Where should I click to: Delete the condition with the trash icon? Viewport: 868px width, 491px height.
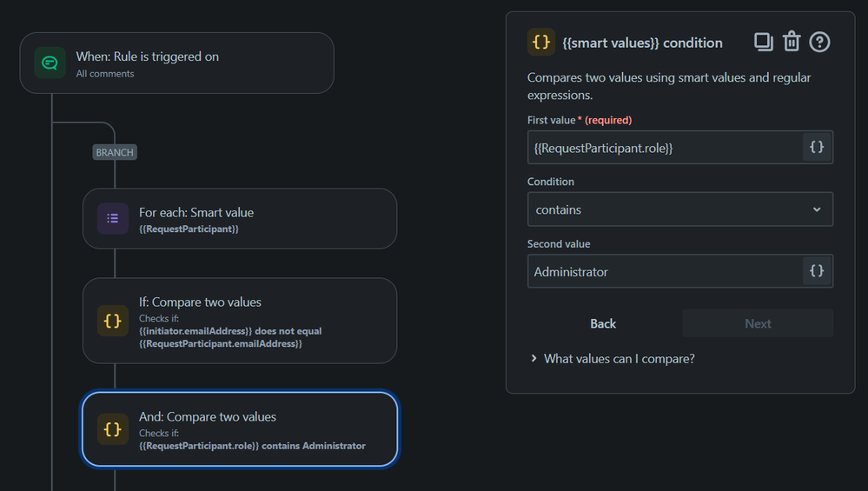791,42
